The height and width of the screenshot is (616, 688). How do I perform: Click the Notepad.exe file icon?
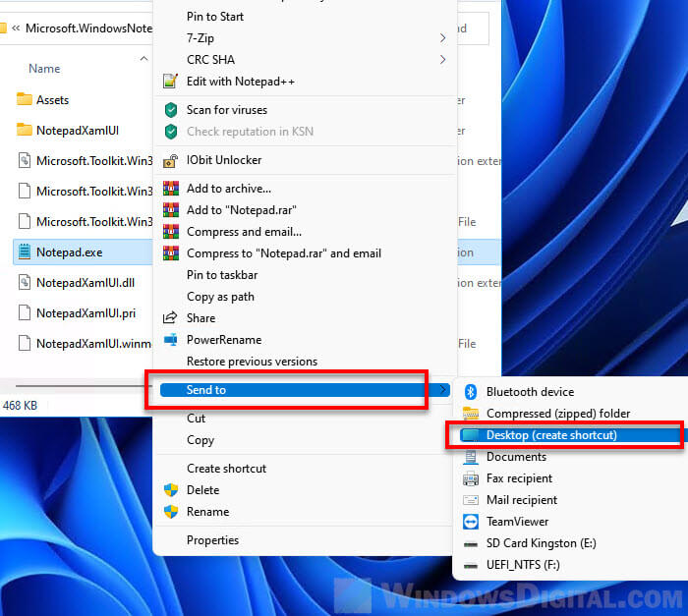coord(25,252)
